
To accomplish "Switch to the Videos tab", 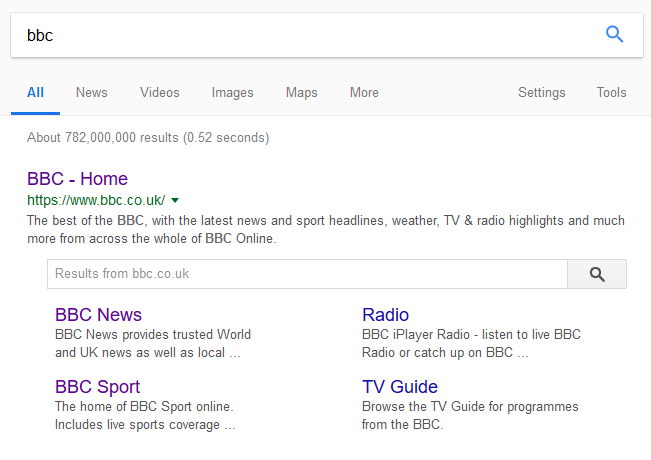I will tap(159, 93).
